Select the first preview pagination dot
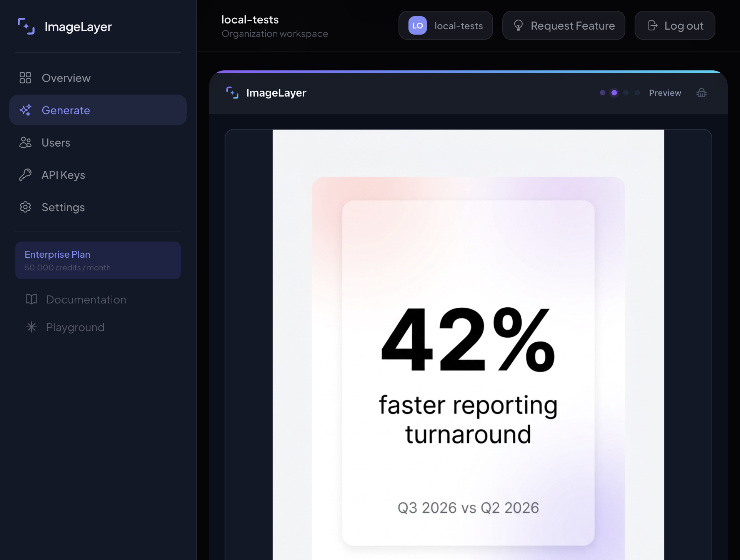The height and width of the screenshot is (560, 740). (603, 93)
